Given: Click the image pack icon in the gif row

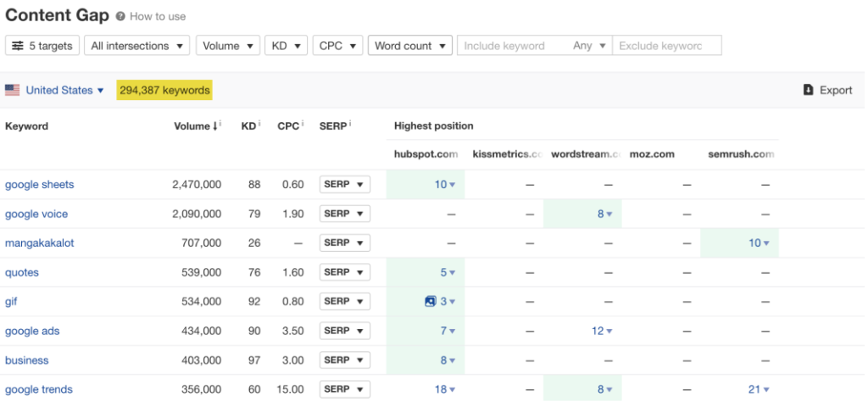Looking at the screenshot, I should click(x=430, y=302).
